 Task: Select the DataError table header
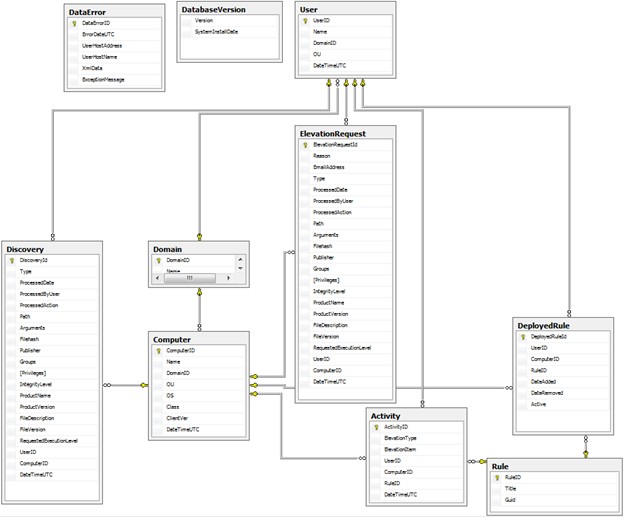tap(115, 12)
